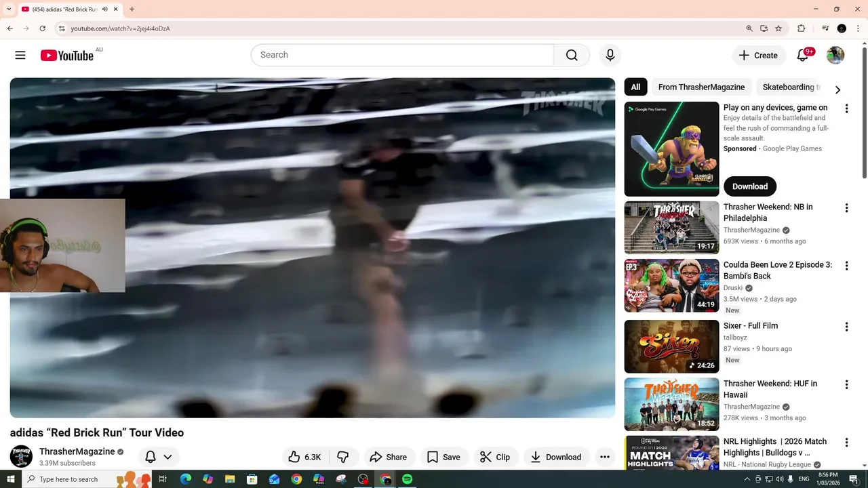
Task: Open the YouTube hamburger guide menu
Action: (x=20, y=55)
